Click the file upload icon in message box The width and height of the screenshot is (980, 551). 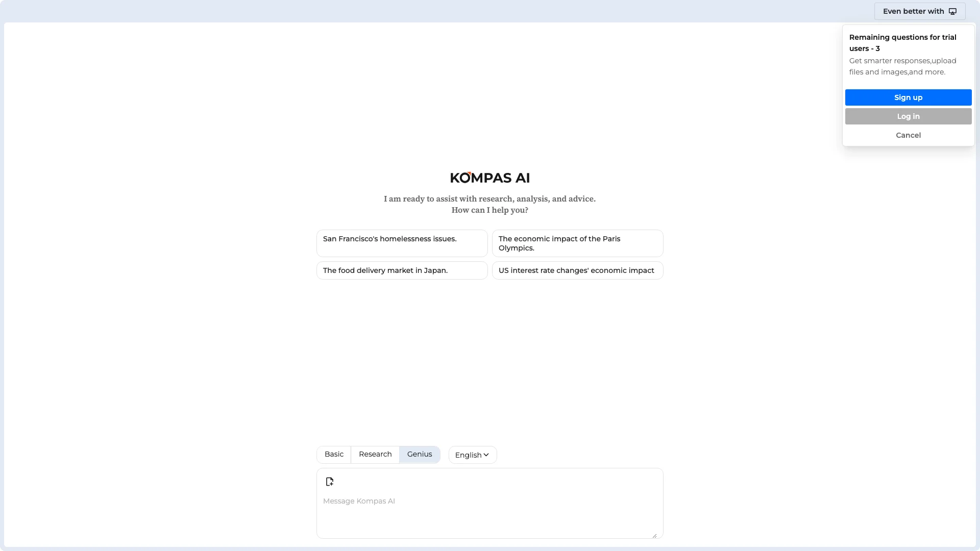330,482
